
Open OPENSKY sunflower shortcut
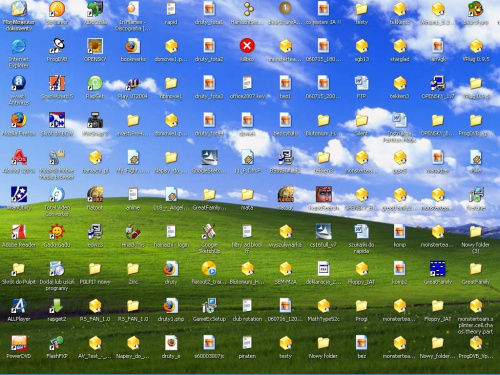tap(95, 46)
